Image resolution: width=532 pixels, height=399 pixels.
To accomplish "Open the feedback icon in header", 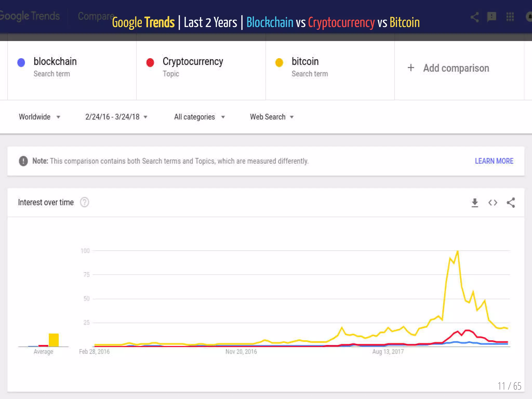I will 491,17.
